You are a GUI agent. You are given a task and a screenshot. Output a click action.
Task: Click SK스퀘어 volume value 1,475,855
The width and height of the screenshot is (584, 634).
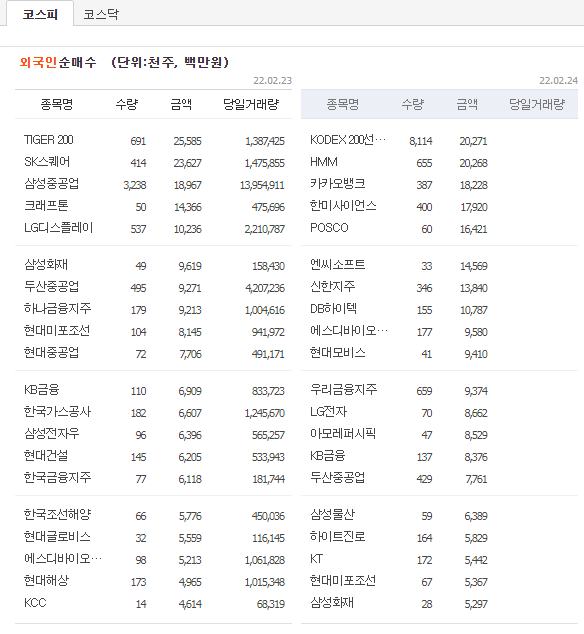click(264, 163)
